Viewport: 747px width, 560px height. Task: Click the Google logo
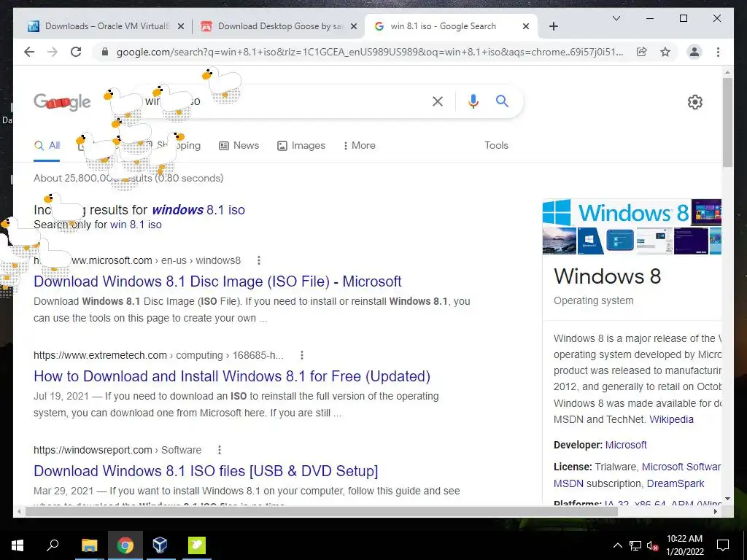(x=62, y=101)
